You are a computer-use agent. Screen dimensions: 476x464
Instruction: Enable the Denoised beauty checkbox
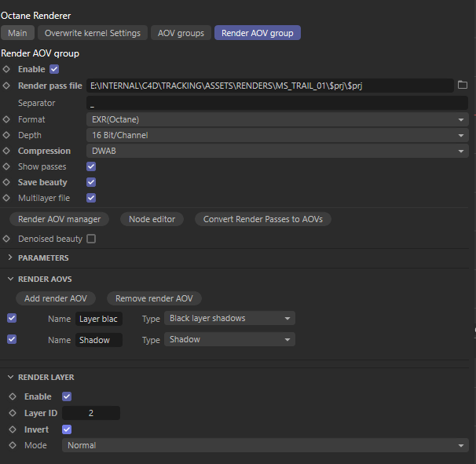pyautogui.click(x=91, y=239)
